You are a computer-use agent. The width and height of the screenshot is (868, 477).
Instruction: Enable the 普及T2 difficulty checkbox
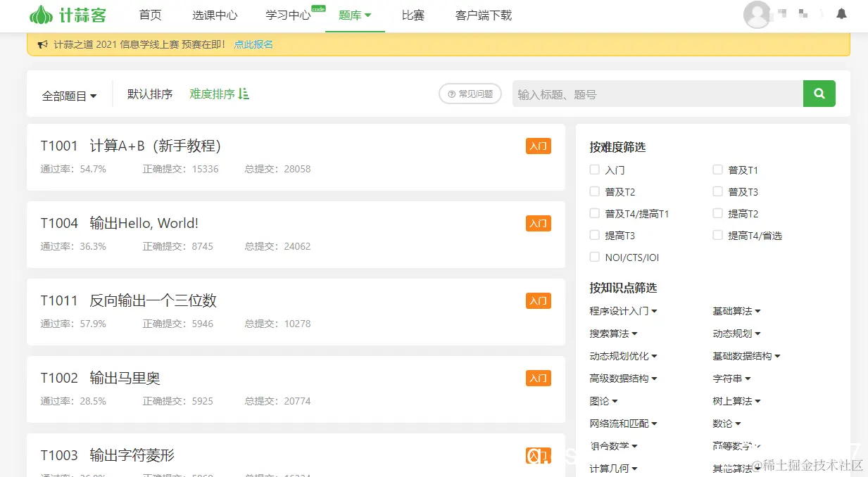click(594, 191)
